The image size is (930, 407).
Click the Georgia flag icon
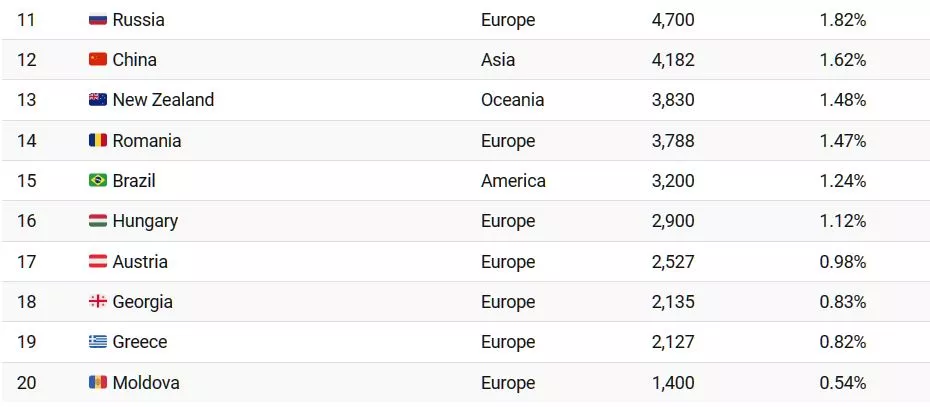coord(98,302)
